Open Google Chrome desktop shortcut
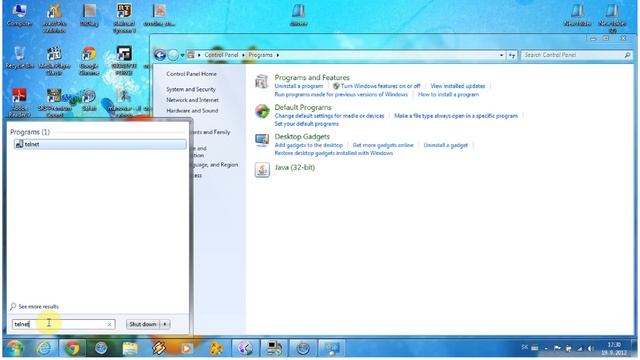This screenshot has width=640, height=360. coord(89,61)
